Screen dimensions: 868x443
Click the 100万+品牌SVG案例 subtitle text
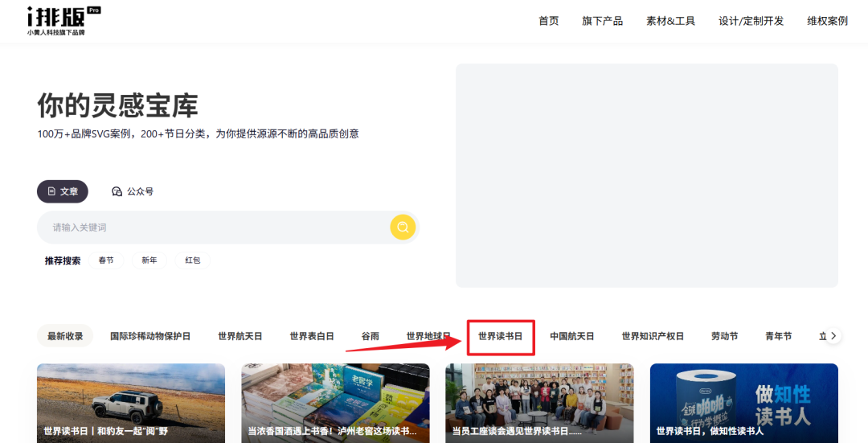point(199,134)
